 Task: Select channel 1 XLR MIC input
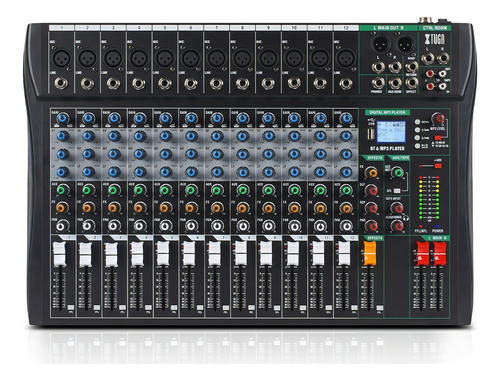point(61,58)
